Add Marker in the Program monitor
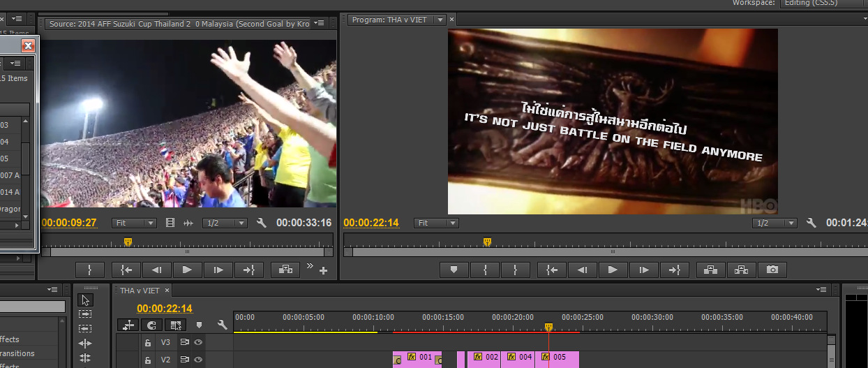 (454, 270)
